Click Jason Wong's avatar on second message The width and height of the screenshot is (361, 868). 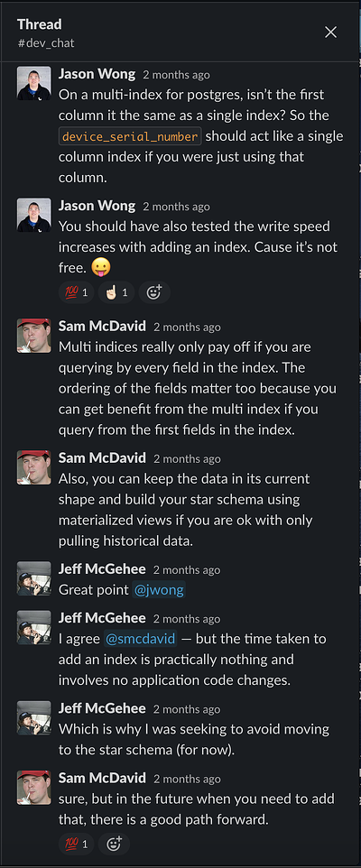(34, 216)
